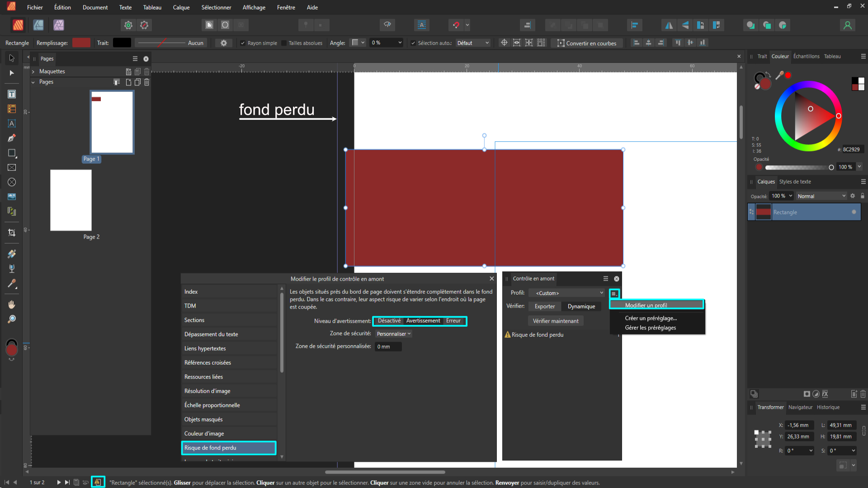Open the preflight profile options icon
Viewport: 868px width, 488px height.
(x=614, y=294)
